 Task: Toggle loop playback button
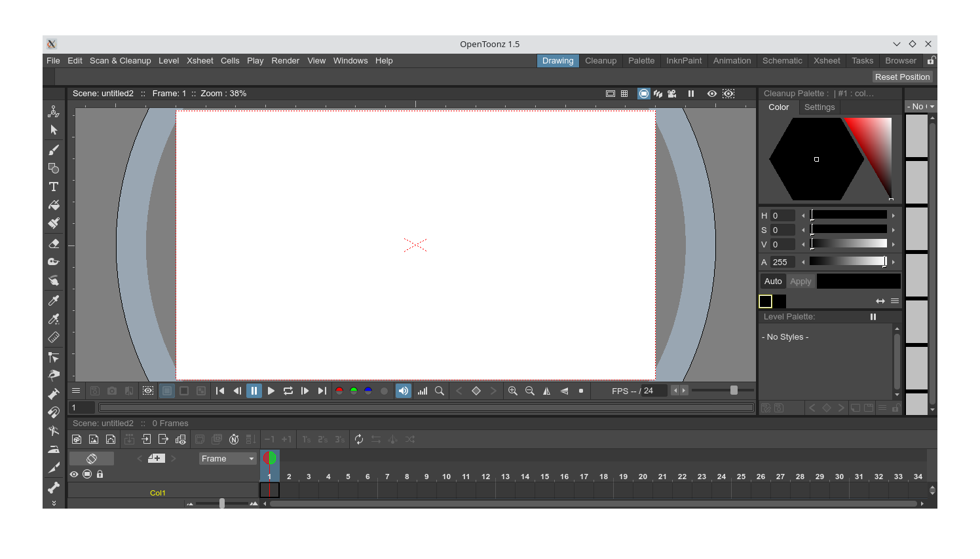pyautogui.click(x=288, y=391)
